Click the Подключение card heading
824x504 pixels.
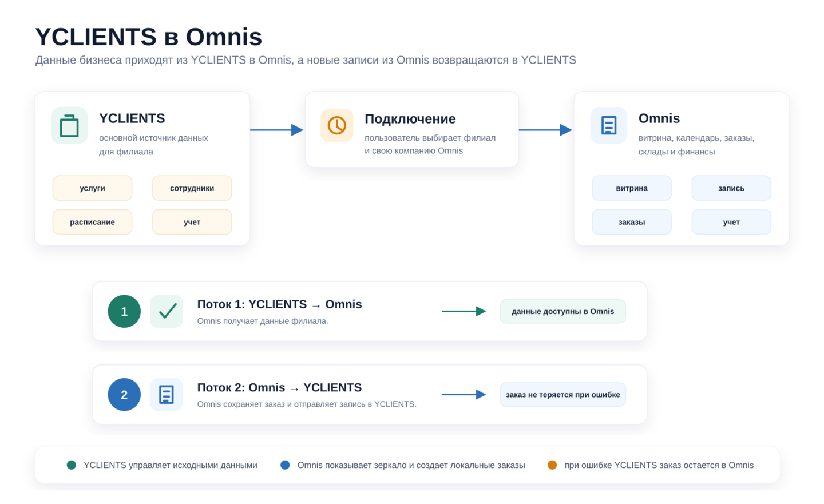pyautogui.click(x=410, y=119)
